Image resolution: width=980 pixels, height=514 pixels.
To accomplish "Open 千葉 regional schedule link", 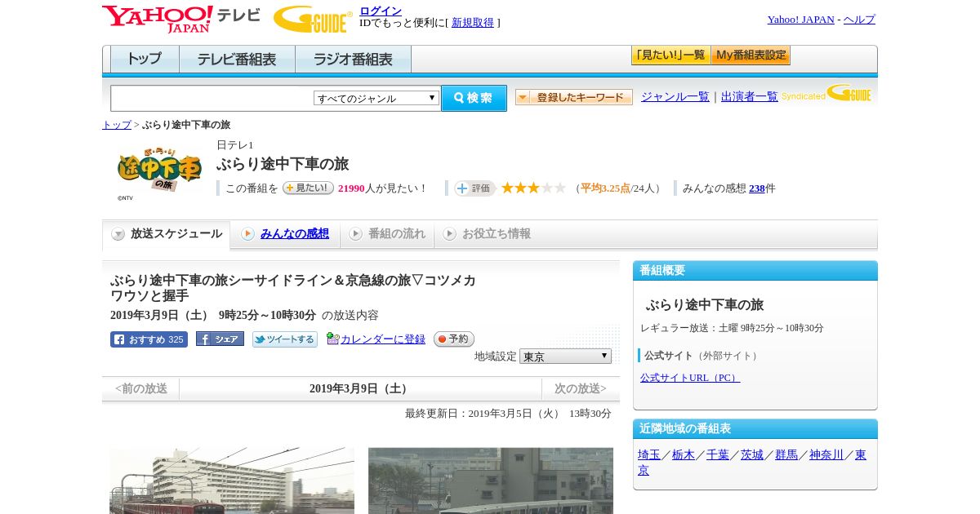I will (718, 455).
